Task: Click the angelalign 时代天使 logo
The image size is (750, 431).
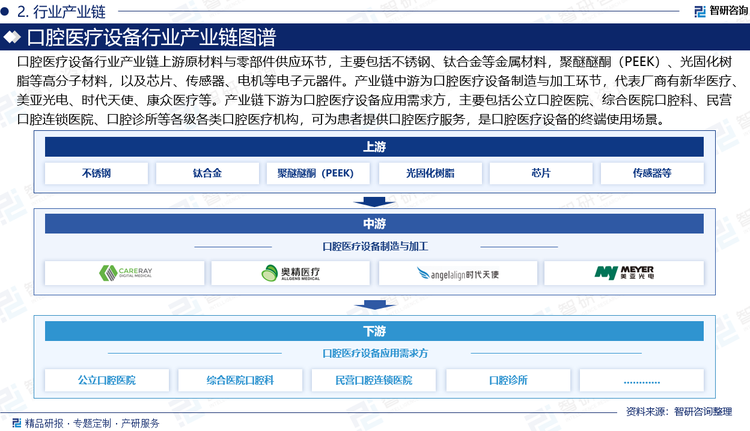Action: click(x=458, y=274)
